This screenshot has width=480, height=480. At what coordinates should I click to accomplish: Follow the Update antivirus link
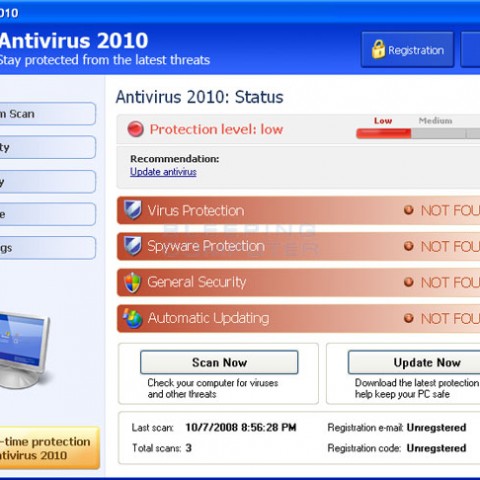pyautogui.click(x=163, y=172)
